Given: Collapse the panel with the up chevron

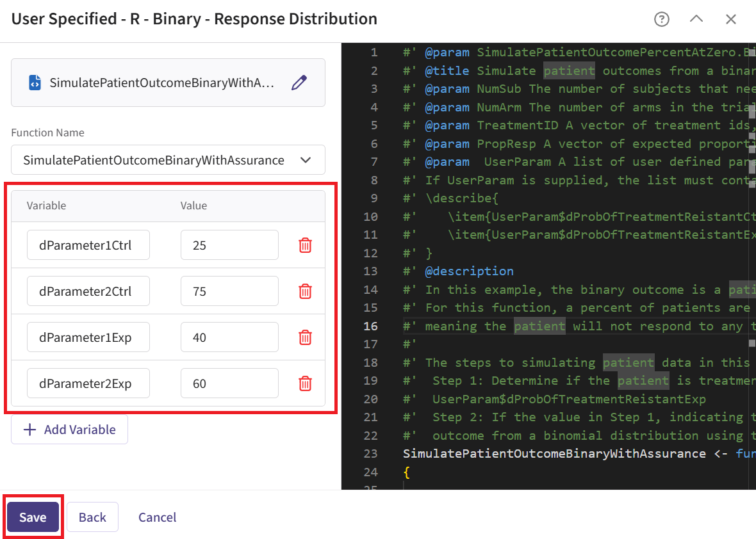Looking at the screenshot, I should [x=696, y=19].
